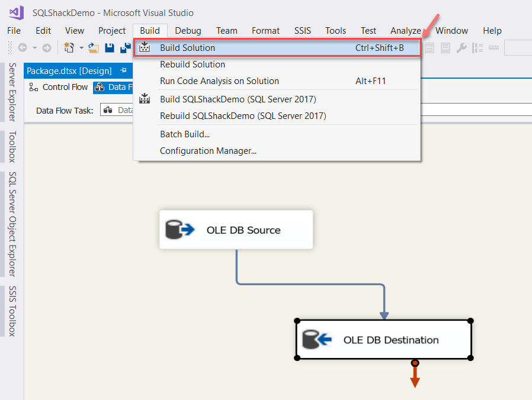Click the Data Flow tab icon
Image resolution: width=532 pixels, height=400 pixels.
[x=100, y=87]
